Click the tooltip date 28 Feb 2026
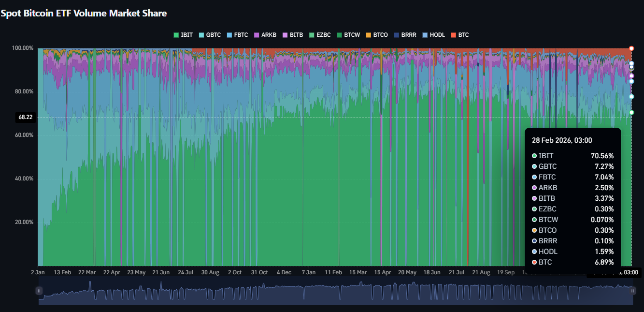The width and height of the screenshot is (644, 312). point(561,140)
